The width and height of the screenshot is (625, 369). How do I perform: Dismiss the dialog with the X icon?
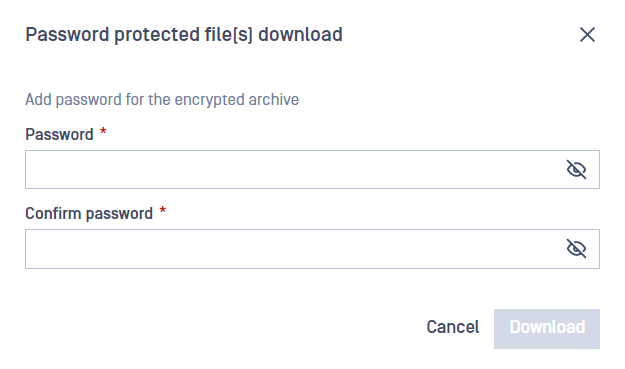[587, 35]
